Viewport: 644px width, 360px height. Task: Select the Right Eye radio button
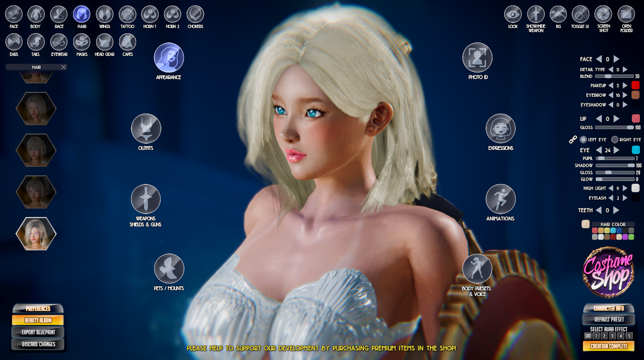615,140
